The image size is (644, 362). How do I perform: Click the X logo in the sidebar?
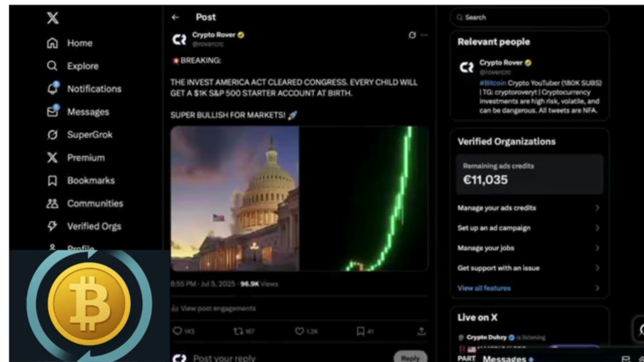point(53,19)
